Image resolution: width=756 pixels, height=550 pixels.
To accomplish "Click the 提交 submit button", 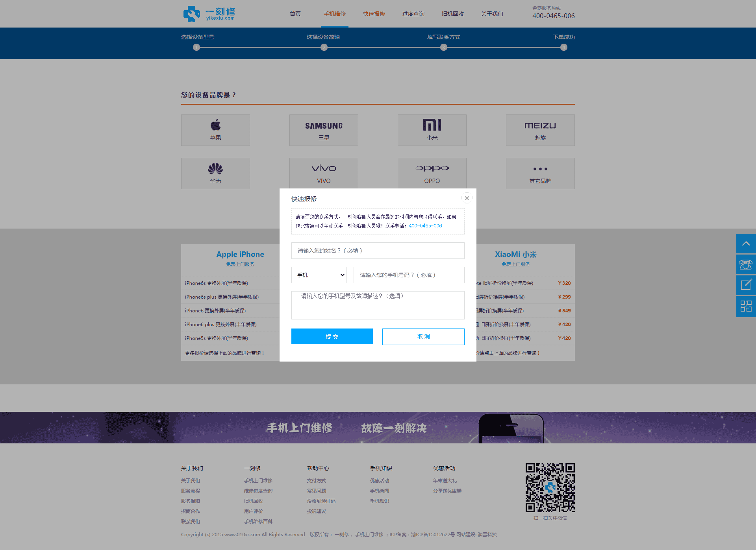I will pyautogui.click(x=332, y=336).
